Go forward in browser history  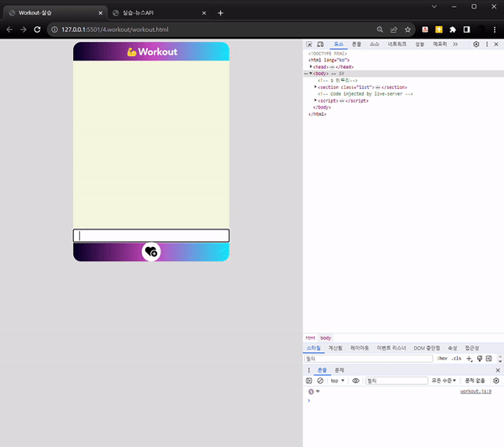(x=24, y=29)
